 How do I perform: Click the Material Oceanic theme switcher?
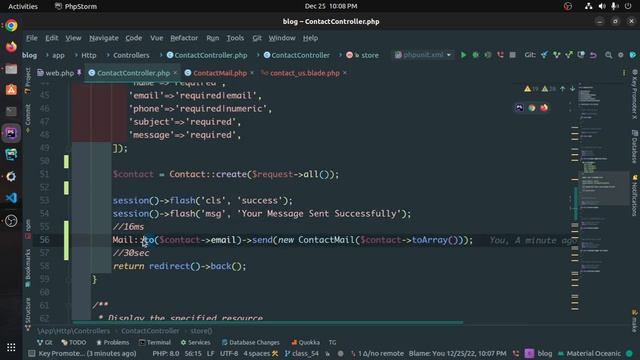click(589, 353)
